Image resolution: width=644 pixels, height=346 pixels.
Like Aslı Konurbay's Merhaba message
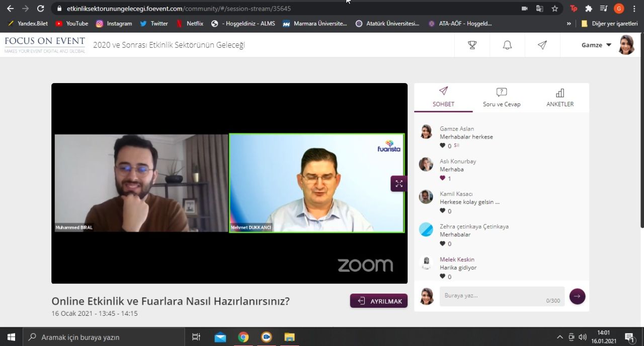pos(443,178)
